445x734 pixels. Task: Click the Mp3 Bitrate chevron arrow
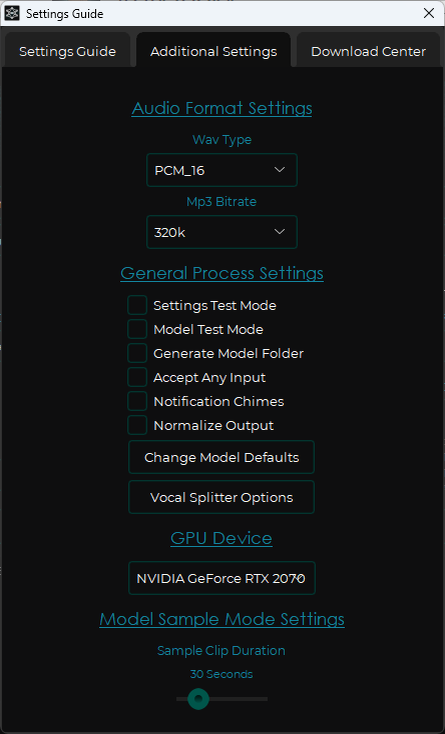coord(279,232)
